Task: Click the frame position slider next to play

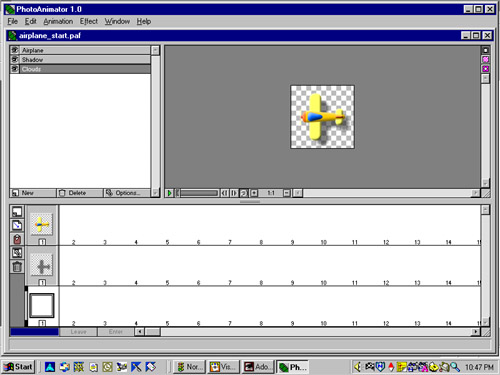Action: click(x=199, y=193)
